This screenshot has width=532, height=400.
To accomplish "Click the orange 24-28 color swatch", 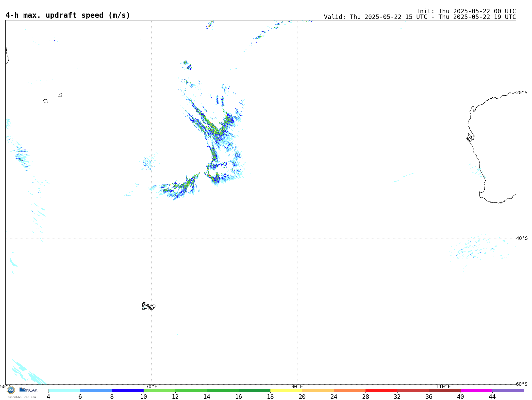I will click(x=349, y=390).
